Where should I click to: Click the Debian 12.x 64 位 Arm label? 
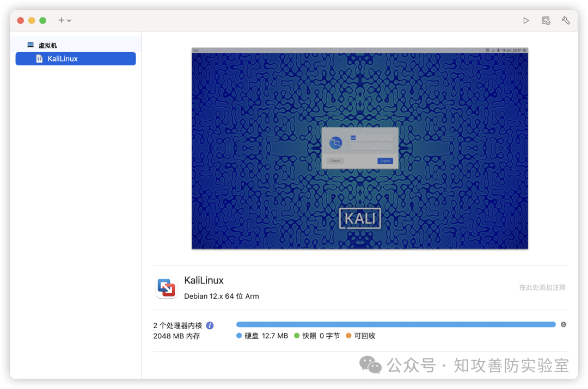(222, 296)
